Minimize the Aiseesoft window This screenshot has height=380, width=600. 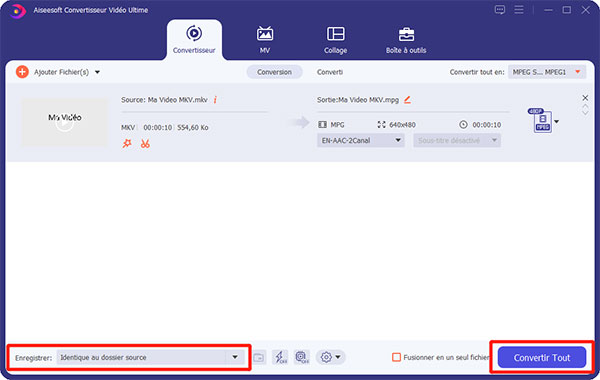click(548, 10)
